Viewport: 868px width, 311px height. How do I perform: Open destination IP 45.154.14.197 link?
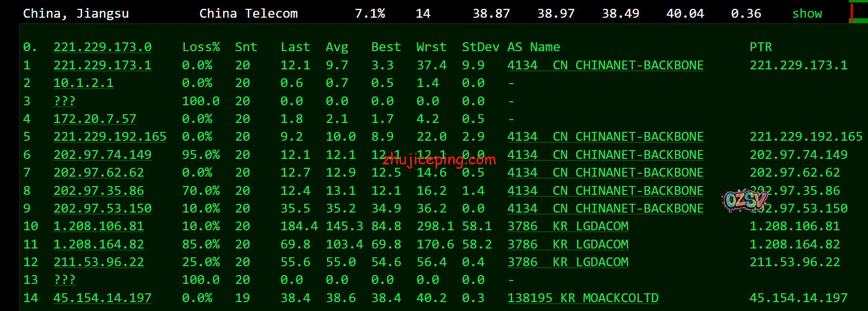tap(102, 298)
